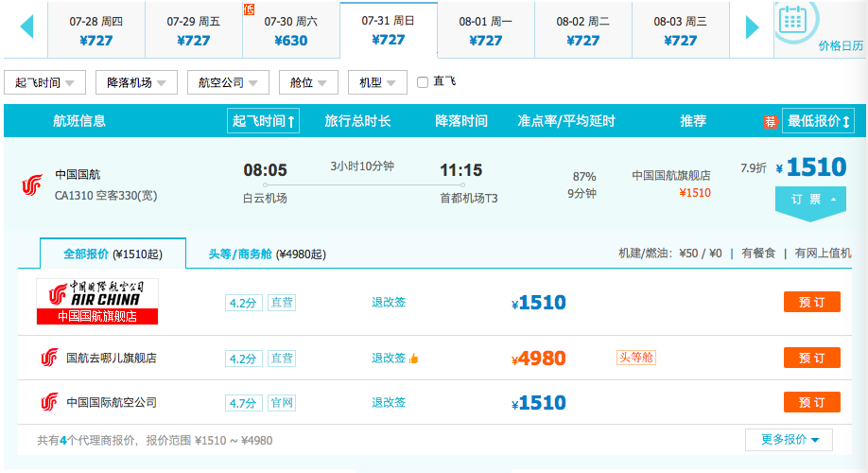Click the 有网上值机 online check-in text
868x473 pixels.
click(x=824, y=254)
